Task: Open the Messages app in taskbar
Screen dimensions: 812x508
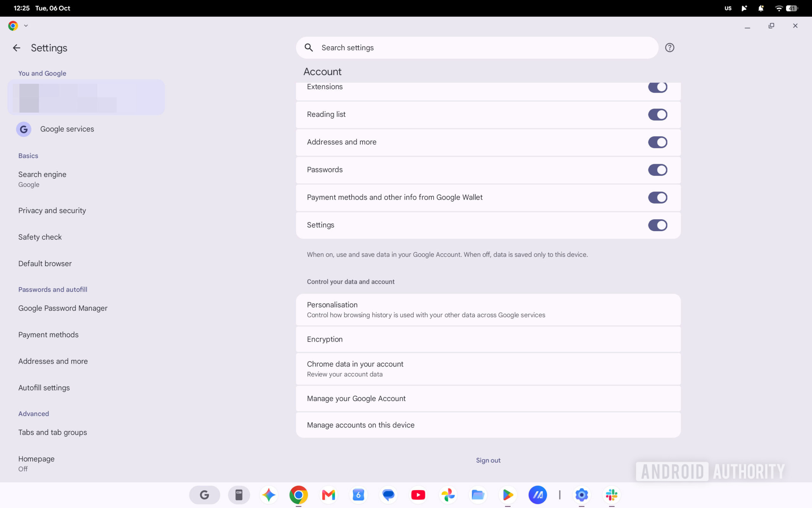Action: [x=388, y=495]
